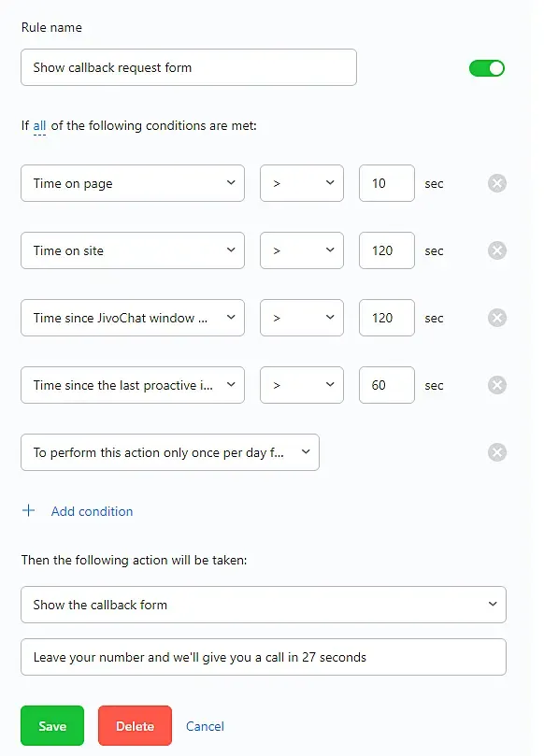Change the 'all' conditions match link

(x=39, y=126)
